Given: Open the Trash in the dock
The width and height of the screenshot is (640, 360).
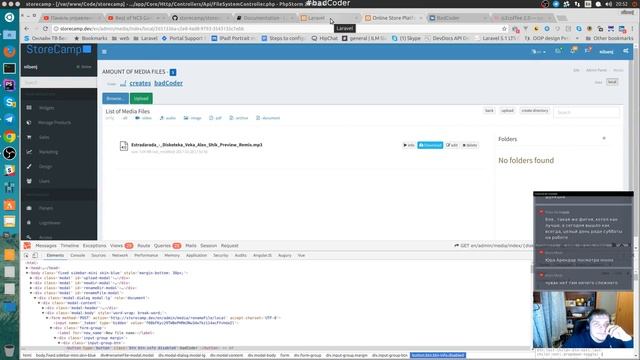Looking at the screenshot, I should pyautogui.click(x=9, y=350).
